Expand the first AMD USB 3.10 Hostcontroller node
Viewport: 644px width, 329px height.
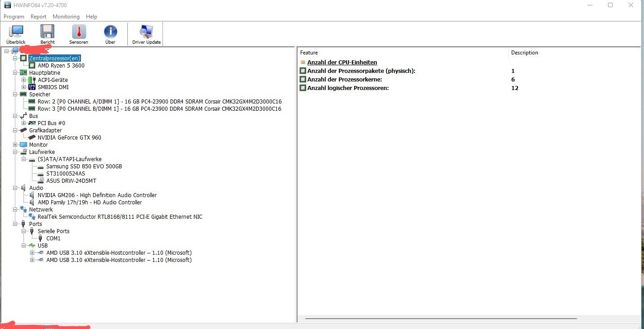32,253
